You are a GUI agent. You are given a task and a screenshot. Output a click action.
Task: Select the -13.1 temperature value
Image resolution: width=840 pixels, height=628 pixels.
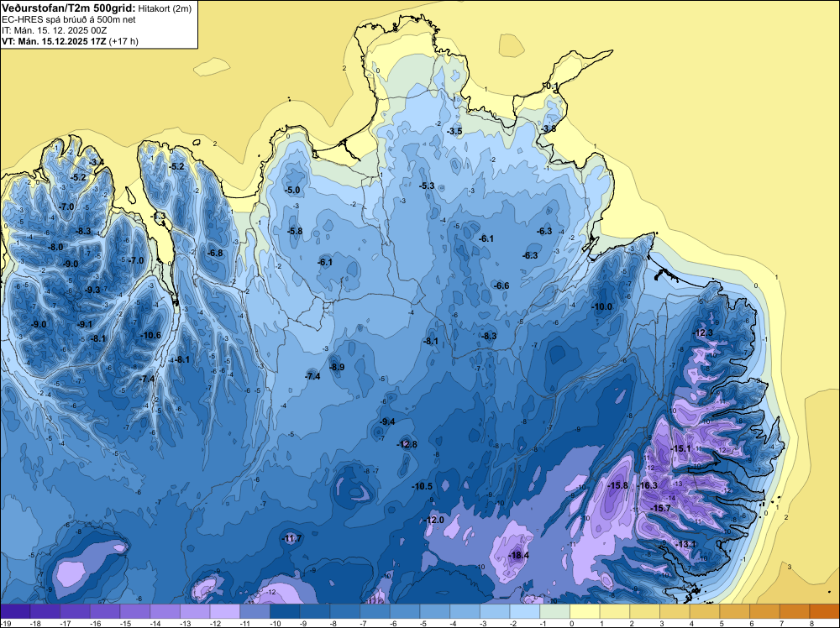point(685,545)
